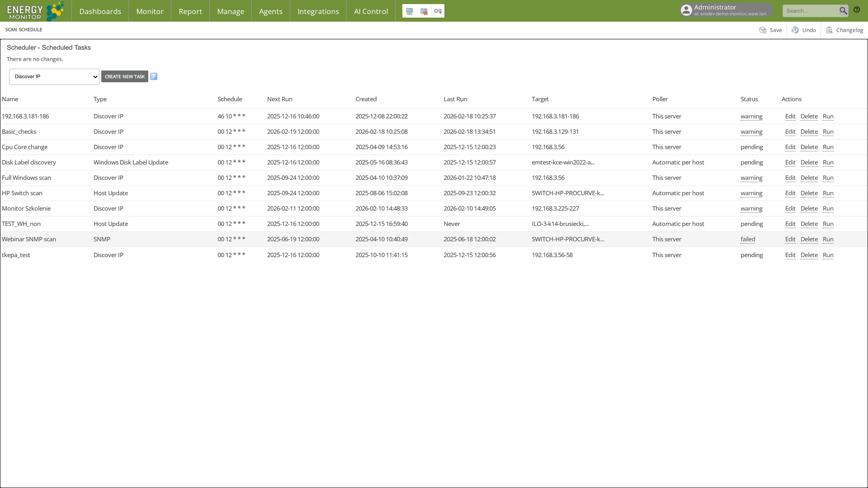Delete the Monitor Szkolenie task

click(809, 209)
